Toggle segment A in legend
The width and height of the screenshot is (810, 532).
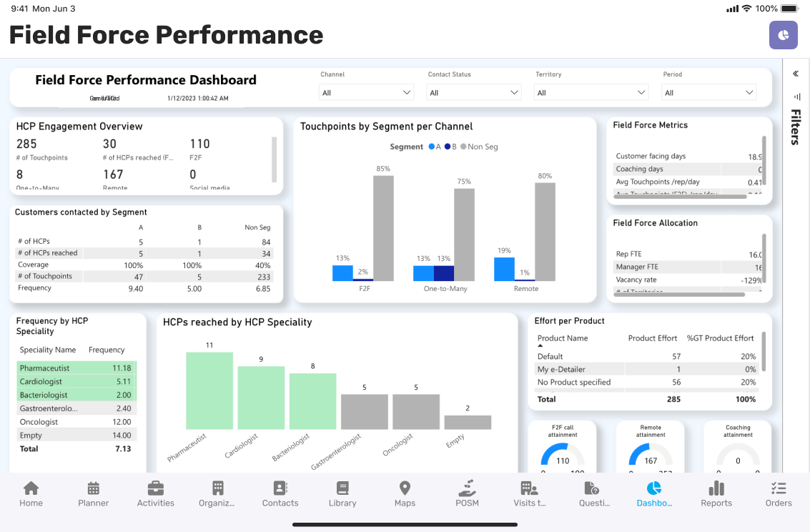pos(435,147)
